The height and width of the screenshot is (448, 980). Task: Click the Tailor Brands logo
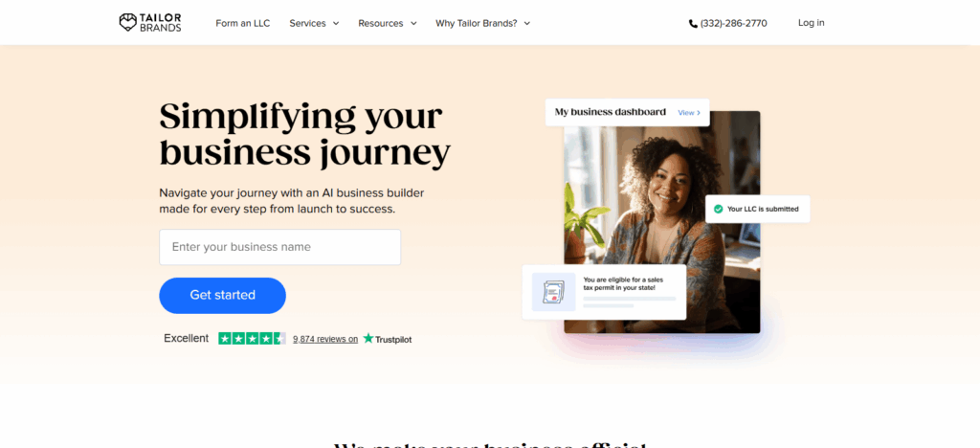pyautogui.click(x=150, y=23)
